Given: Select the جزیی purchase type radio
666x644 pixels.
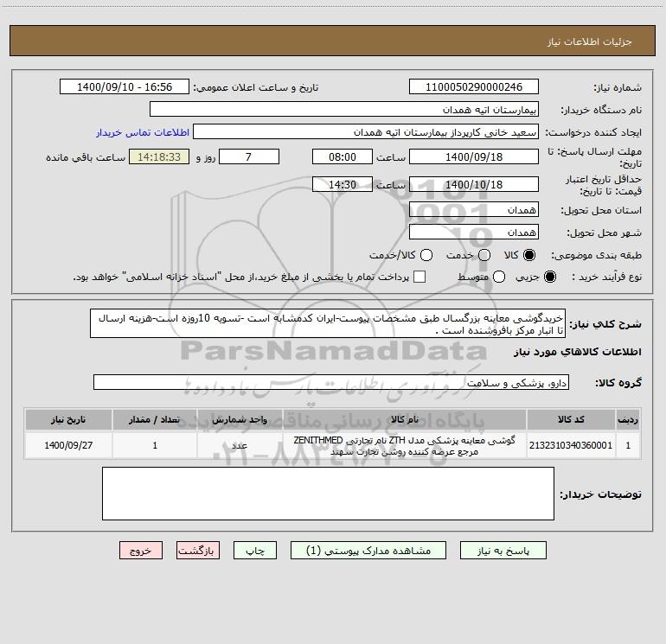Looking at the screenshot, I should point(550,277).
